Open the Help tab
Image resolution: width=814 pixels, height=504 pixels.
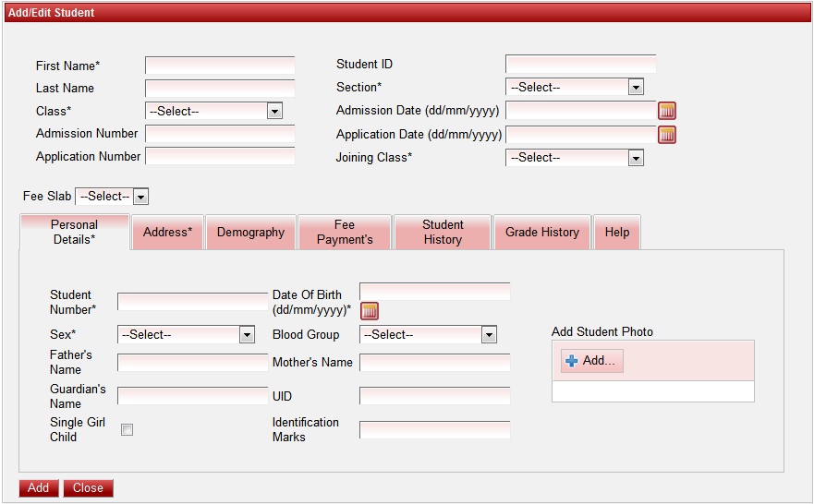tap(616, 233)
